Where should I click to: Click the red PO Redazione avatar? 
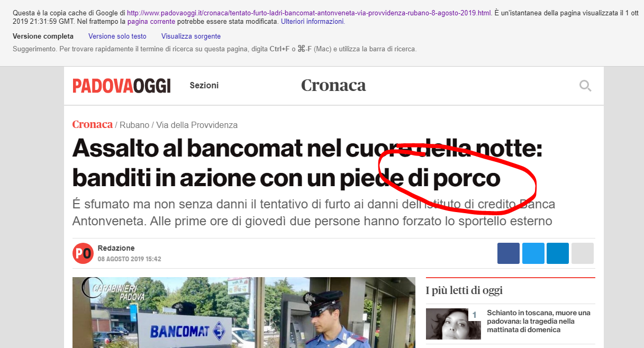point(83,253)
